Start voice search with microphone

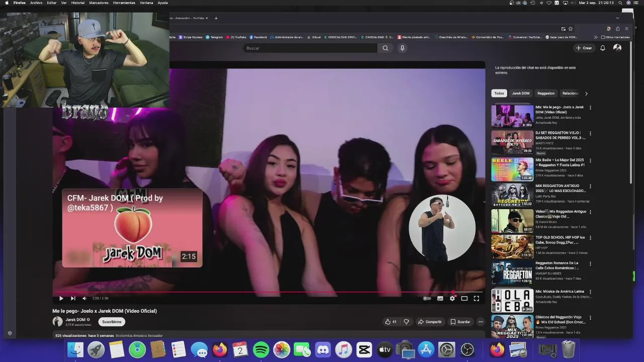pos(402,48)
